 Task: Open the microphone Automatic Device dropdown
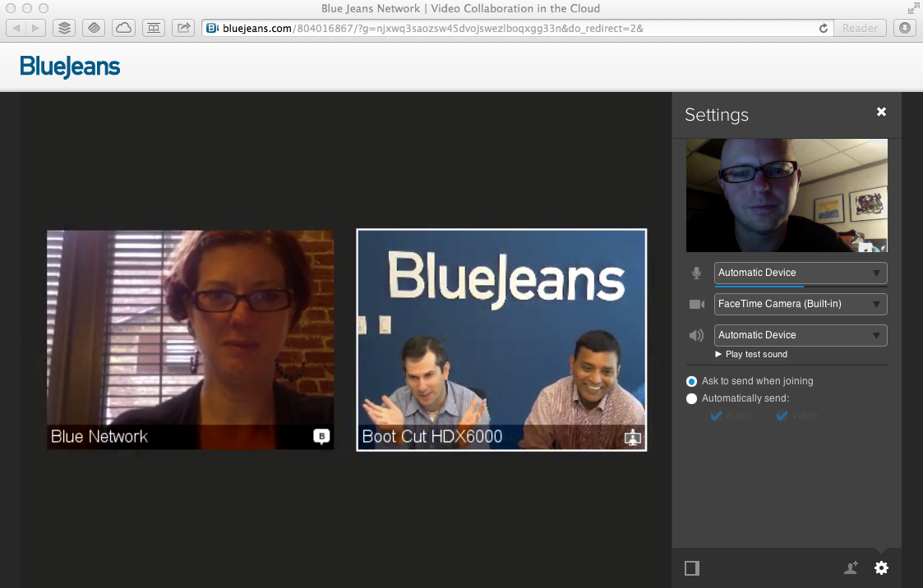(801, 273)
